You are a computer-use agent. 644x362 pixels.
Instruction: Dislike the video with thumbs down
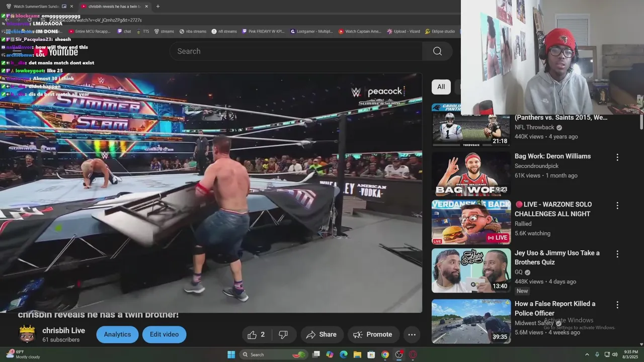click(283, 334)
